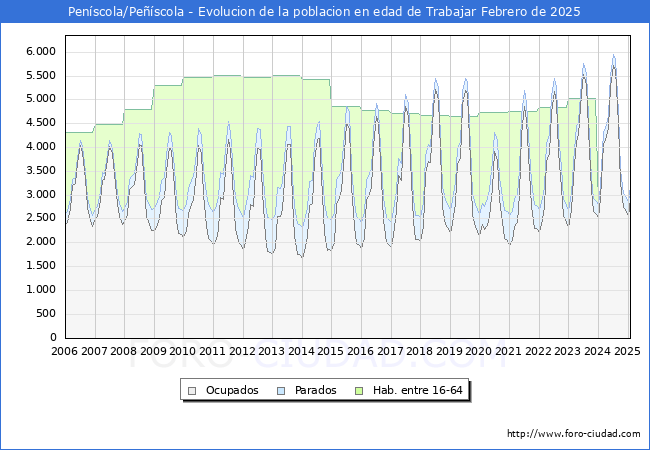Click the 2021 x-axis year label
The image size is (650, 450).
[509, 351]
